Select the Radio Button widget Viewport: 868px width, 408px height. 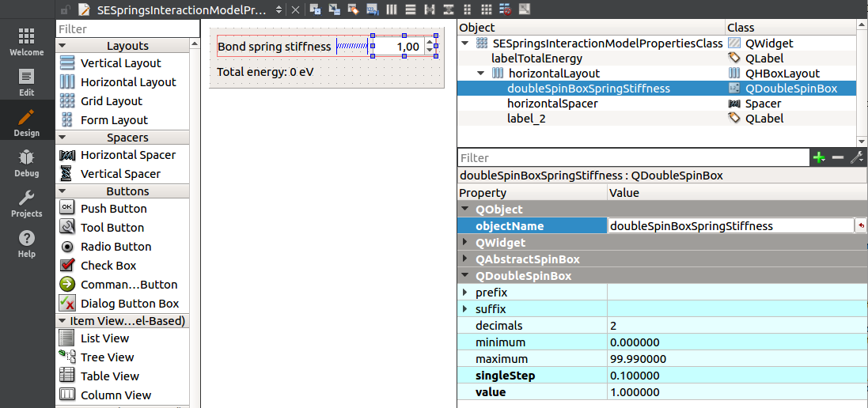(x=116, y=247)
